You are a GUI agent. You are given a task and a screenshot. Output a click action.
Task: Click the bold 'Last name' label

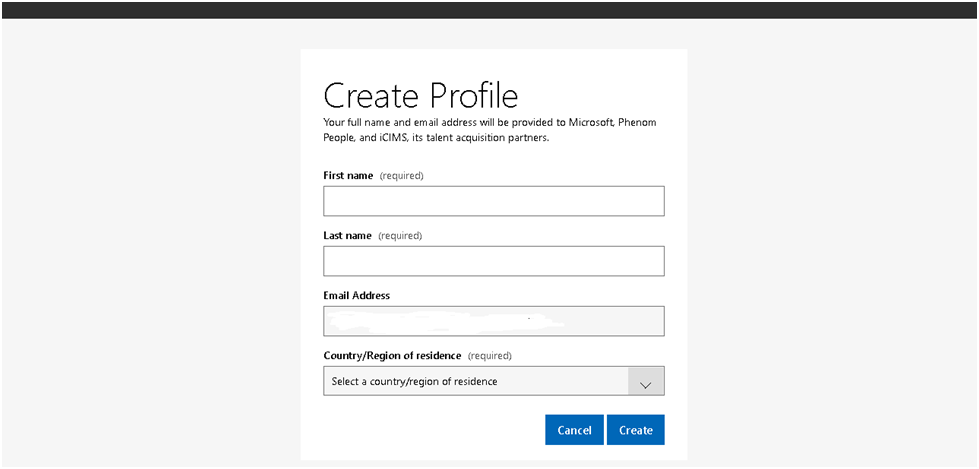click(347, 235)
